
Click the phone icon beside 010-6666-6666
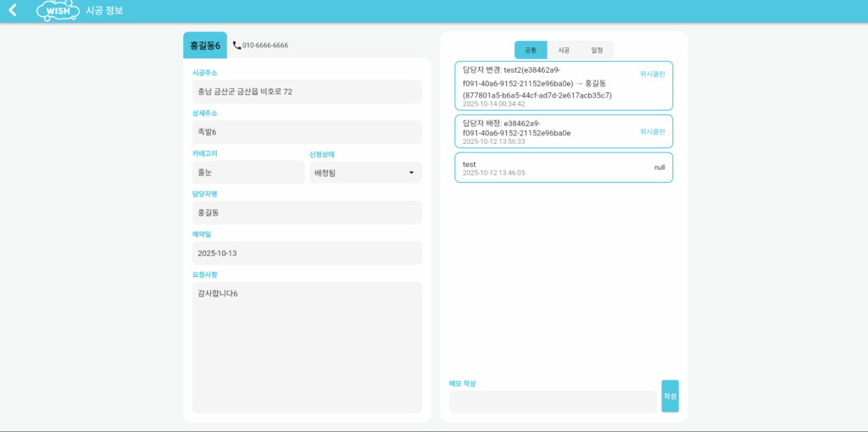point(236,45)
